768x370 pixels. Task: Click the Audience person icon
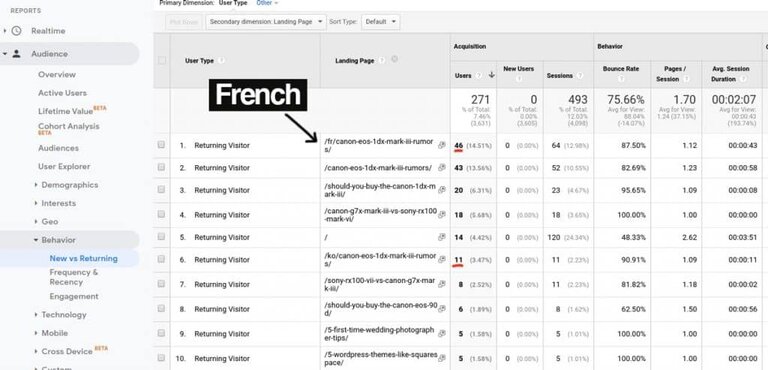[16, 54]
